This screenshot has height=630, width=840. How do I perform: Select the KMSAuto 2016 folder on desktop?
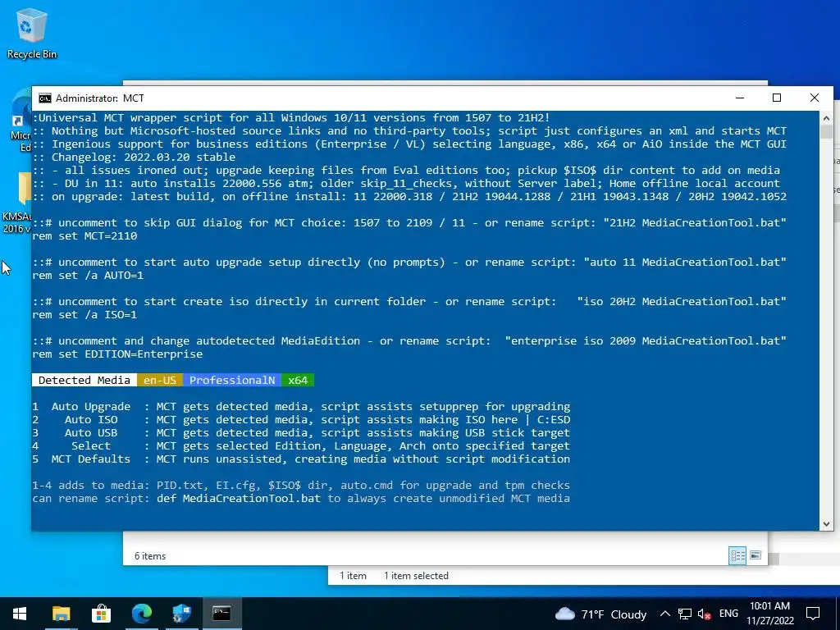pos(17,203)
